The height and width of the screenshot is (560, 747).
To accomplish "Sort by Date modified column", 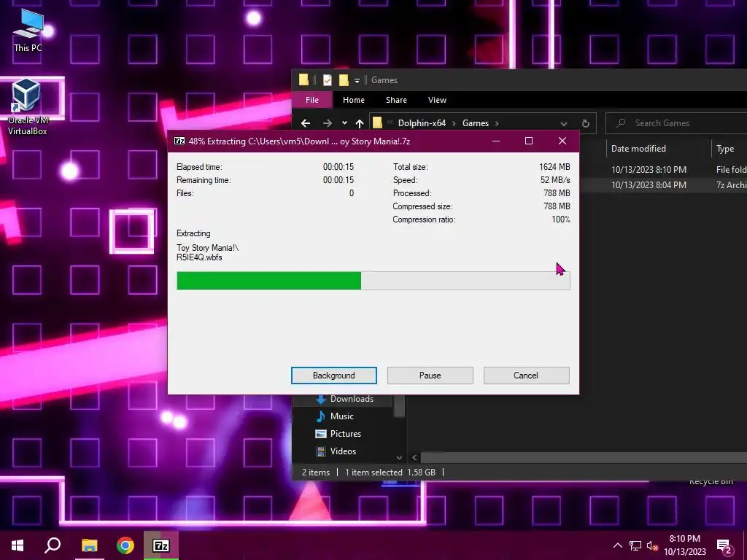I will coord(638,149).
